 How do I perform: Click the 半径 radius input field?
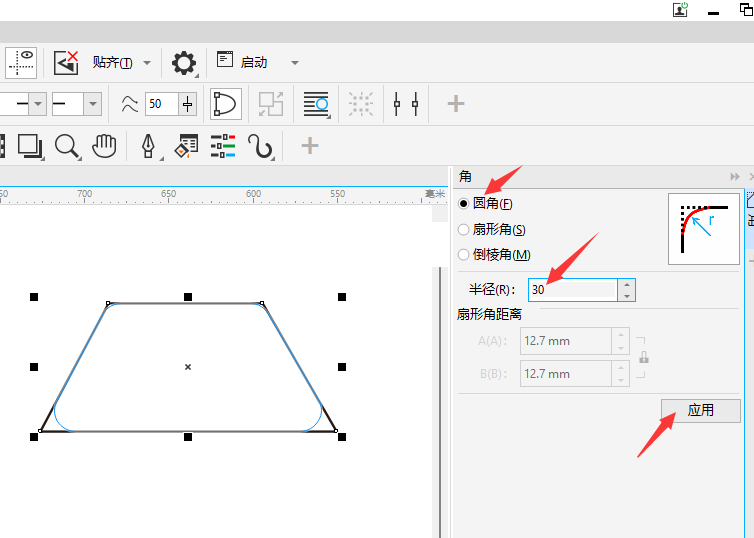tap(572, 290)
